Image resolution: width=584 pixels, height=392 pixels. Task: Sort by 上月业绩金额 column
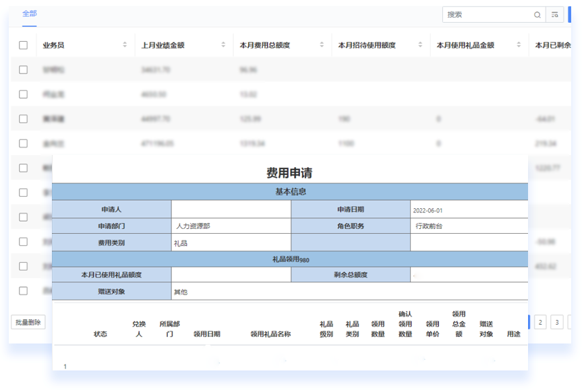223,45
